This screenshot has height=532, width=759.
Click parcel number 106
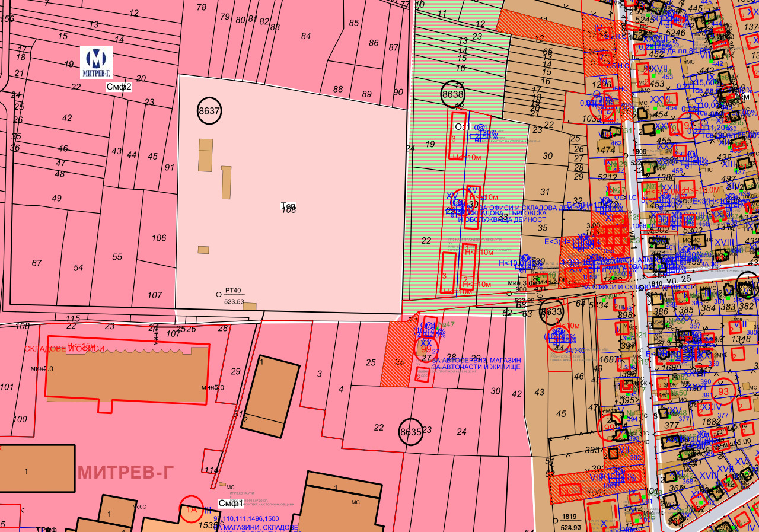[159, 238]
